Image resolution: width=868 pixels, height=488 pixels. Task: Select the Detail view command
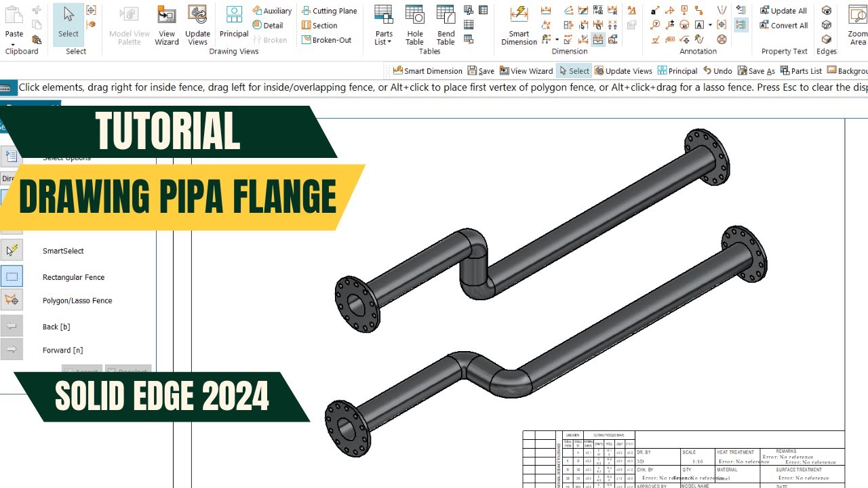(268, 25)
